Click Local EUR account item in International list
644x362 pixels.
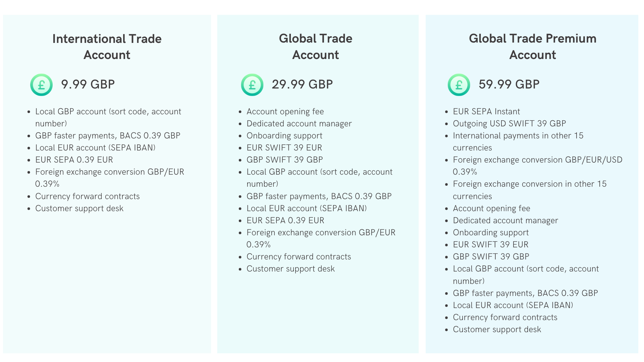click(95, 147)
